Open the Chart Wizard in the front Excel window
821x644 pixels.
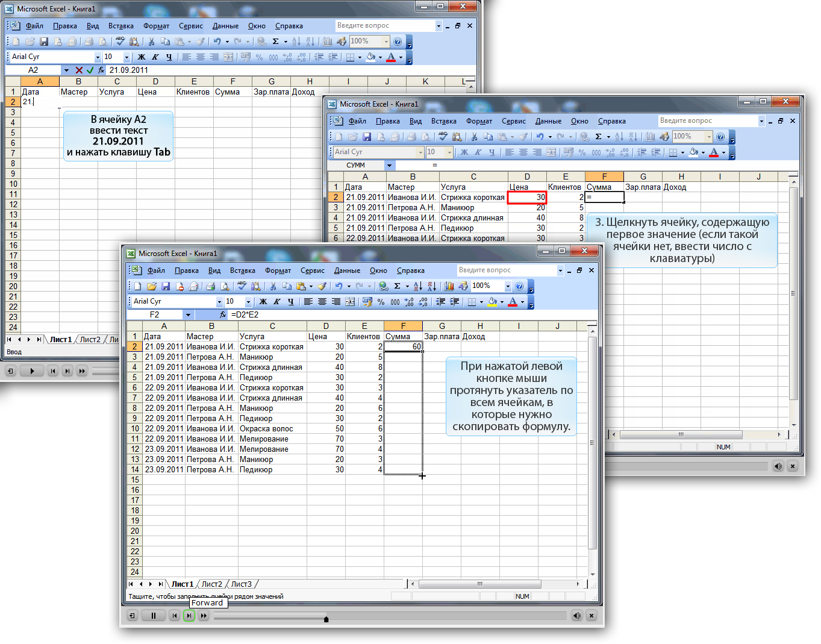click(x=449, y=286)
